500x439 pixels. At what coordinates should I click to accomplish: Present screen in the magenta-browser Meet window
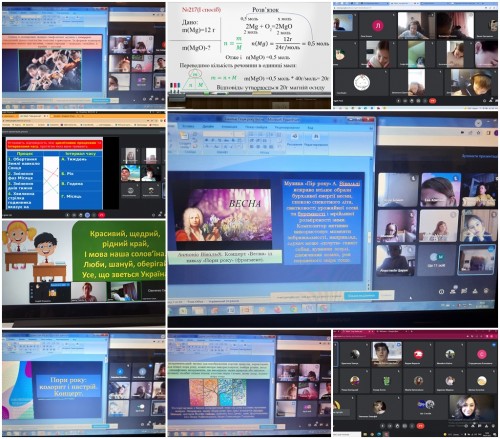pyautogui.click(x=405, y=426)
